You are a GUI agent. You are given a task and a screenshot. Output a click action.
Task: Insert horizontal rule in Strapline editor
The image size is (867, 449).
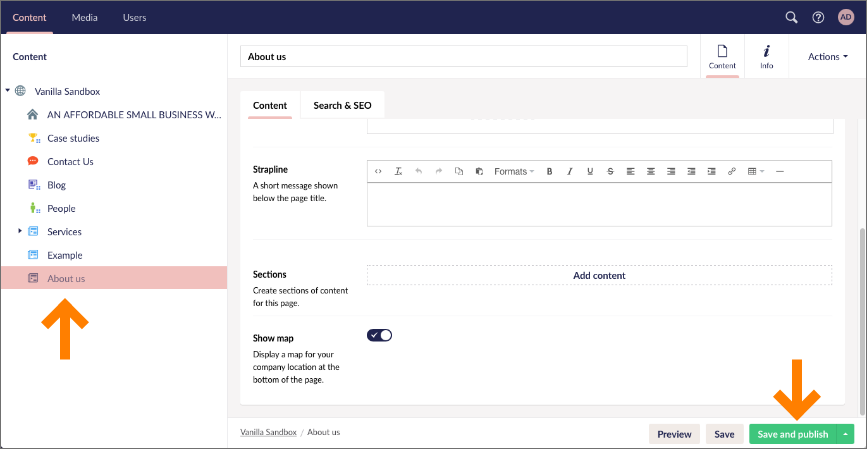780,171
